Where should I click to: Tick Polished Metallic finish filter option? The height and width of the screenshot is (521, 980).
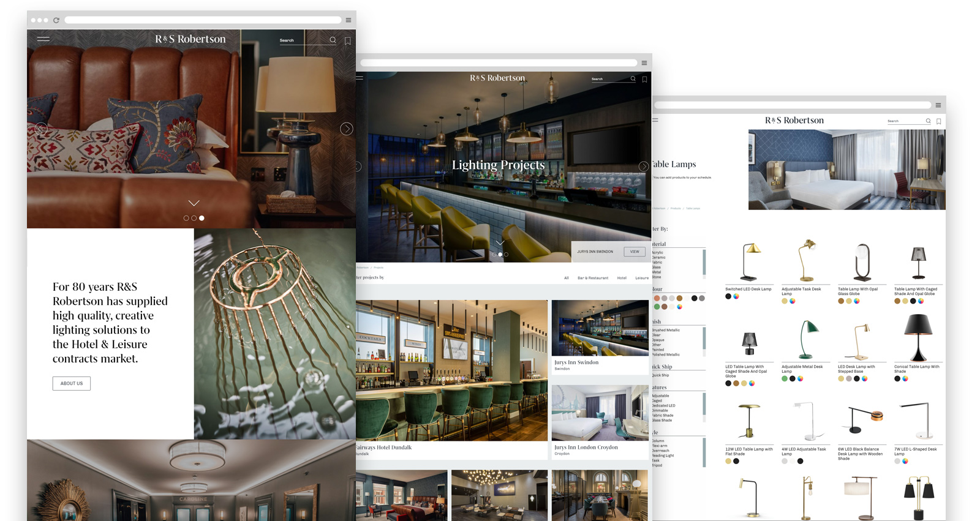click(x=666, y=354)
